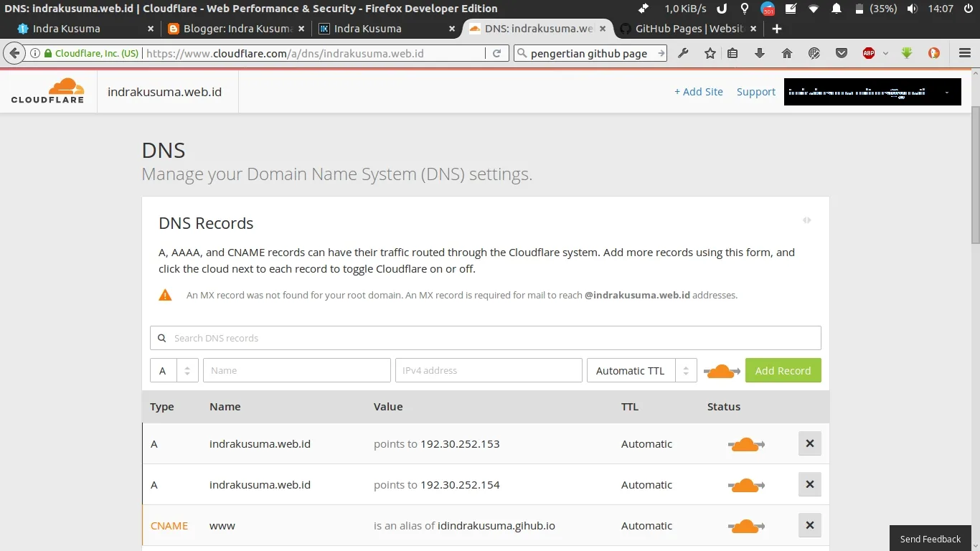This screenshot has width=980, height=551.
Task: Reload the page using refresh icon
Action: tap(496, 53)
